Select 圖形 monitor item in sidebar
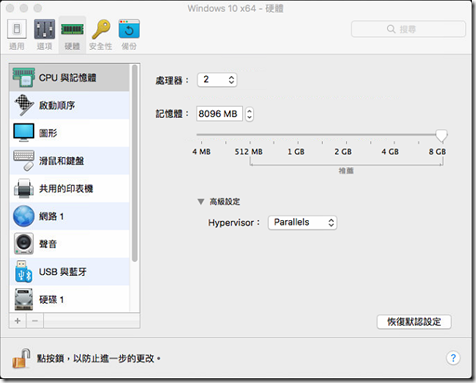This screenshot has width=476, height=383. (69, 133)
